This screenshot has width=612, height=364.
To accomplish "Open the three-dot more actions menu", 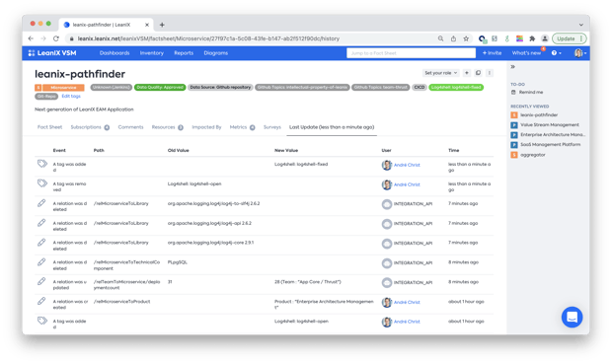I will pos(490,73).
